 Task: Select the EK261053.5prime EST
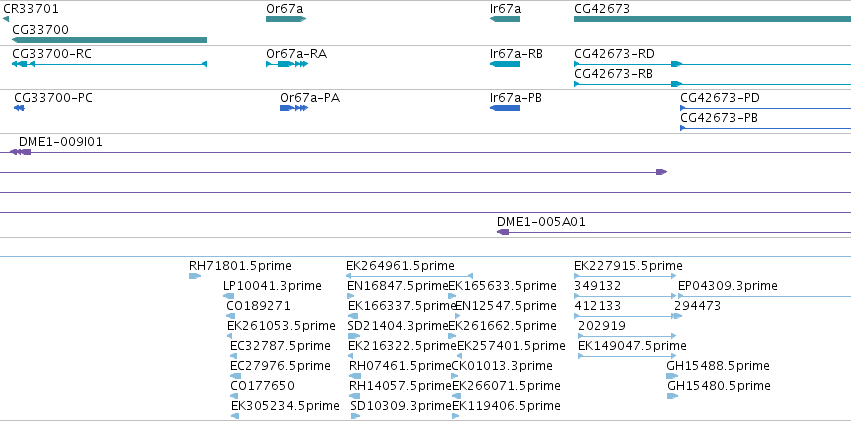(x=230, y=336)
